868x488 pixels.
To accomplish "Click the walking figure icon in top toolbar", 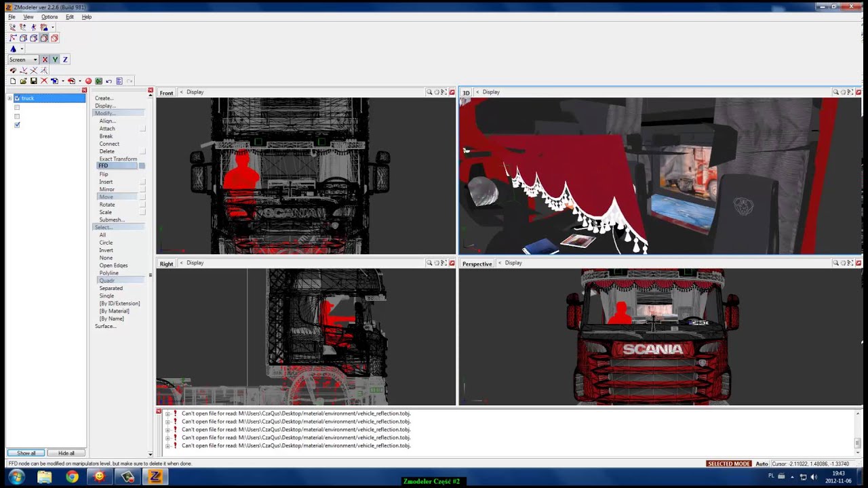I will tap(33, 27).
